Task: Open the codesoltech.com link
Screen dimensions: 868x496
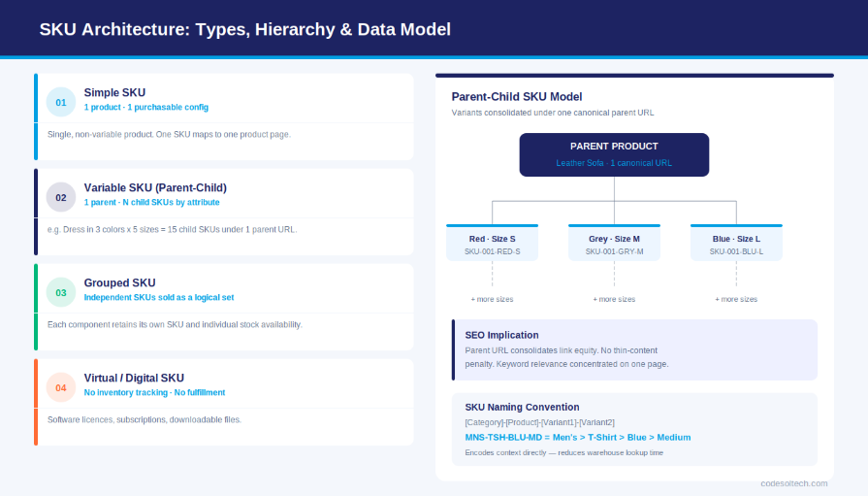Action: point(794,483)
